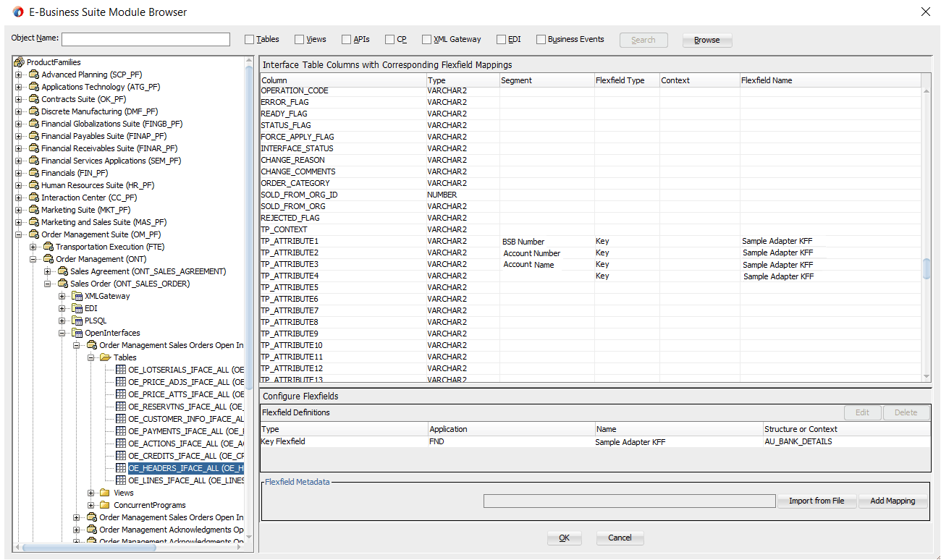The height and width of the screenshot is (560, 941).
Task: Click the Marketing Suite (MKT_PF) icon
Action: [x=33, y=210]
